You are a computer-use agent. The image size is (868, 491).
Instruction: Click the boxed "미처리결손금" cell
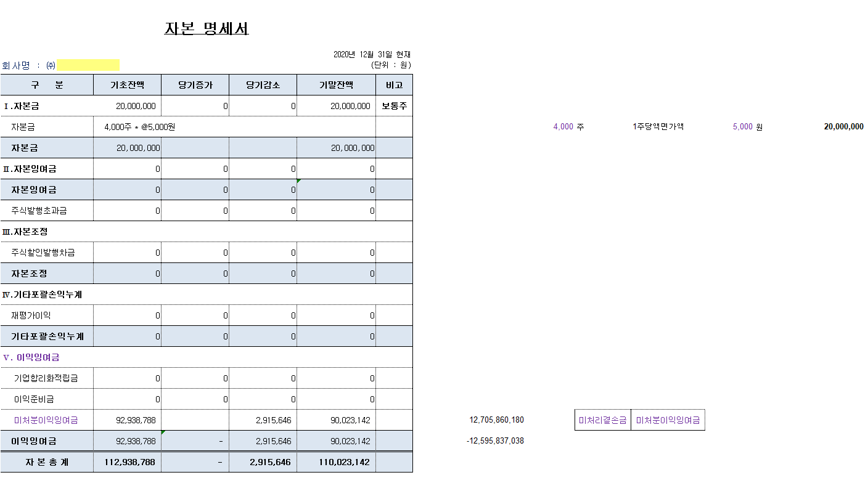(x=603, y=420)
